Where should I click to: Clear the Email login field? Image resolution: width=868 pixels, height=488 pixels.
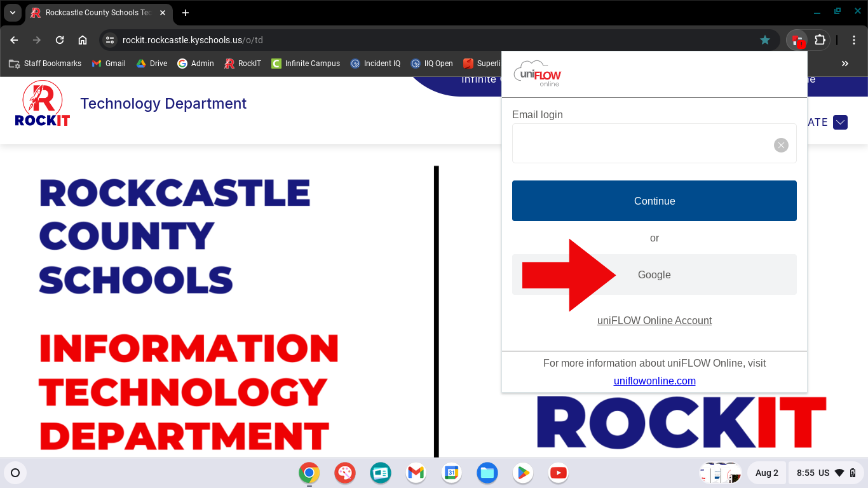click(781, 145)
